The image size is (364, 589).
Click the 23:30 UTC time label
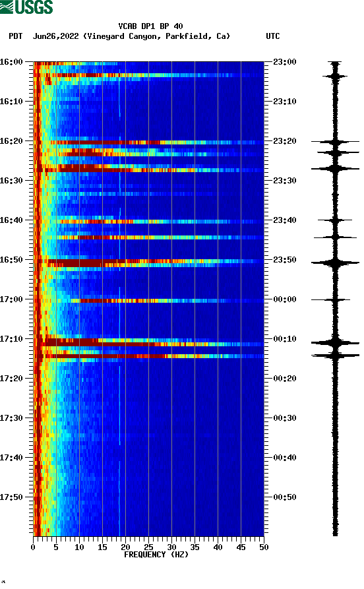(x=285, y=181)
